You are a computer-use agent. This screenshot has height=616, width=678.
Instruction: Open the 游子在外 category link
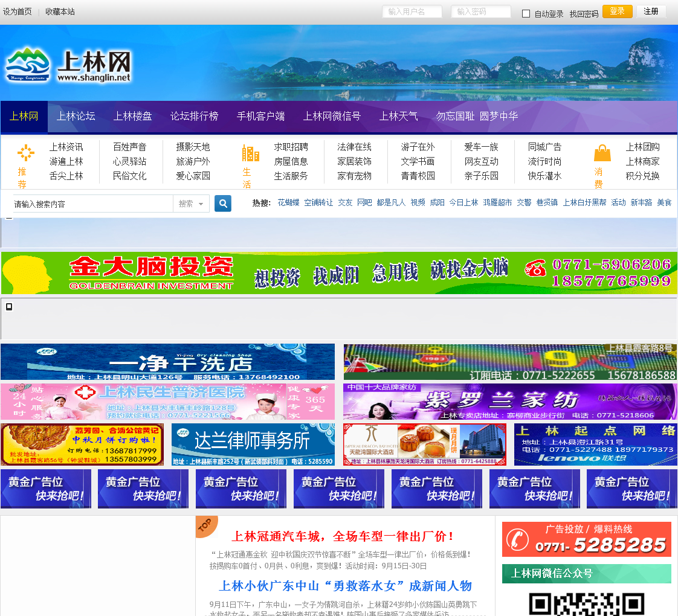[418, 147]
